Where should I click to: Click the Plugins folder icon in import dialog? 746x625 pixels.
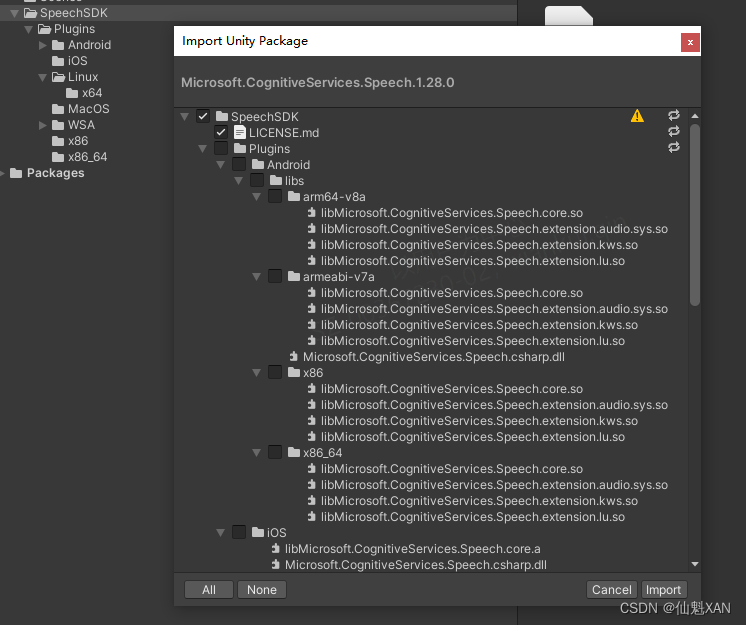tap(240, 148)
